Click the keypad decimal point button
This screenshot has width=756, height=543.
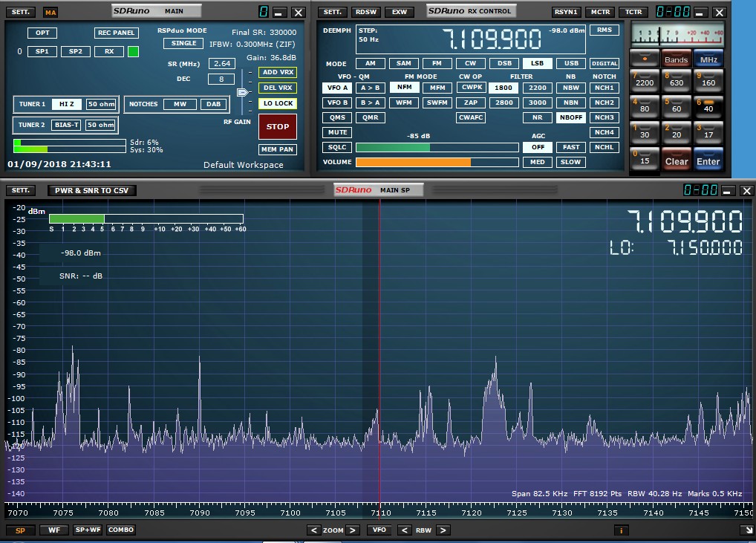(644, 58)
